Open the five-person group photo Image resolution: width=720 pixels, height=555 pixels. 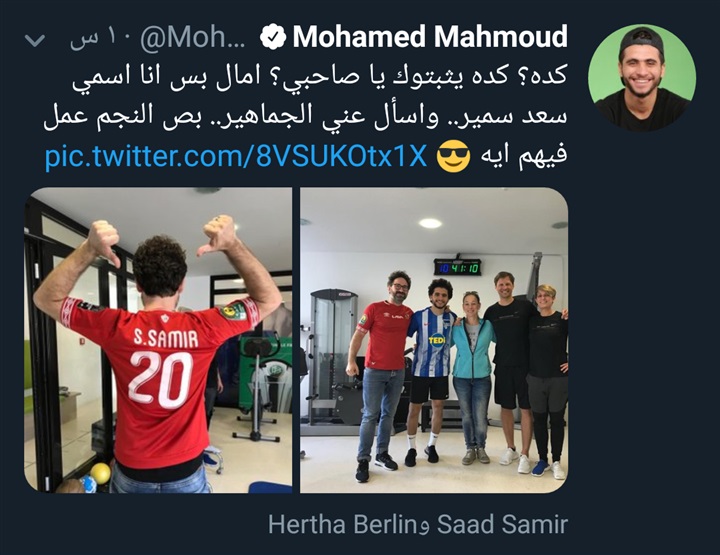pyautogui.click(x=434, y=340)
